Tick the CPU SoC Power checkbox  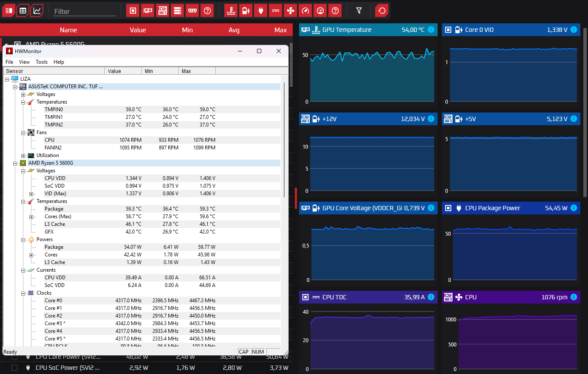(14, 368)
